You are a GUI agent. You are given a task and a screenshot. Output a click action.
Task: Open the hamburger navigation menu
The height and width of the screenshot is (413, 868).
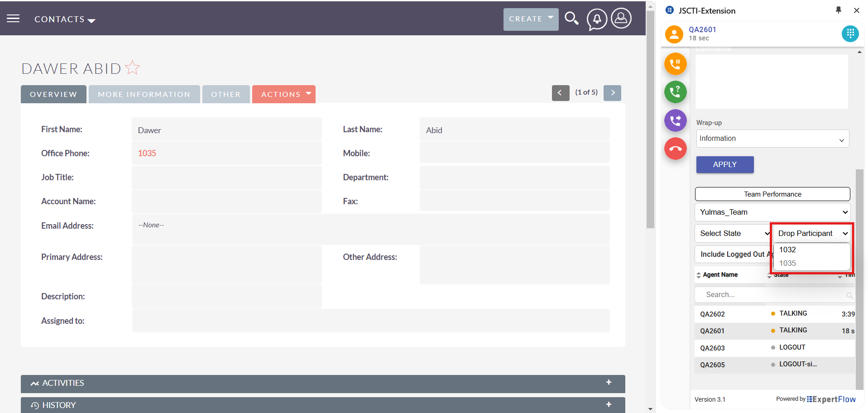tap(13, 19)
